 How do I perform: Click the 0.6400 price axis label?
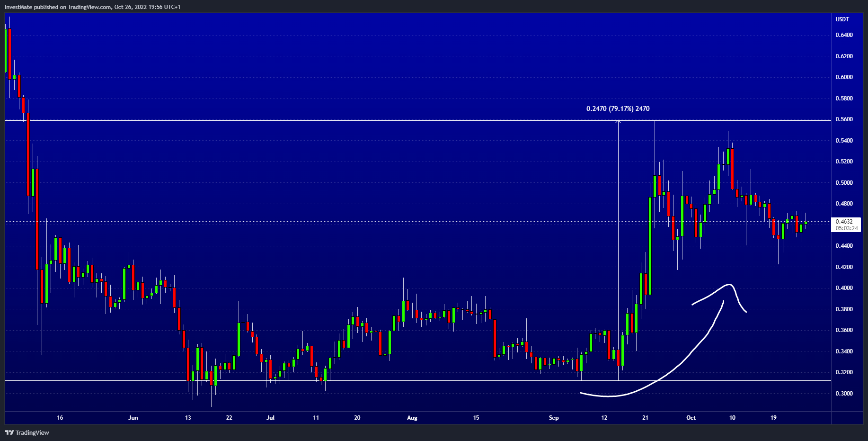pos(844,35)
